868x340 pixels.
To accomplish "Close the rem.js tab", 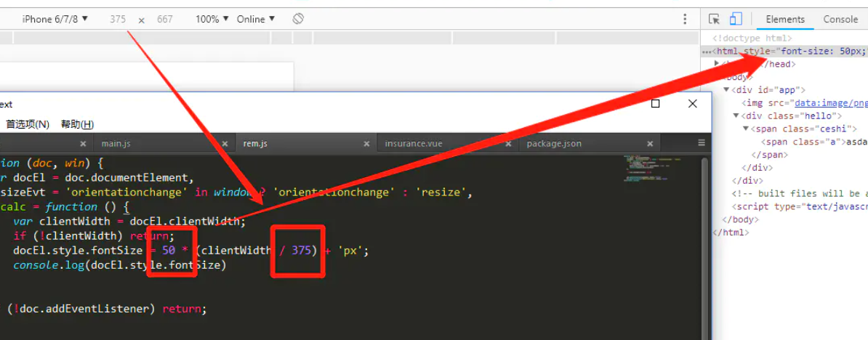I will tap(366, 144).
